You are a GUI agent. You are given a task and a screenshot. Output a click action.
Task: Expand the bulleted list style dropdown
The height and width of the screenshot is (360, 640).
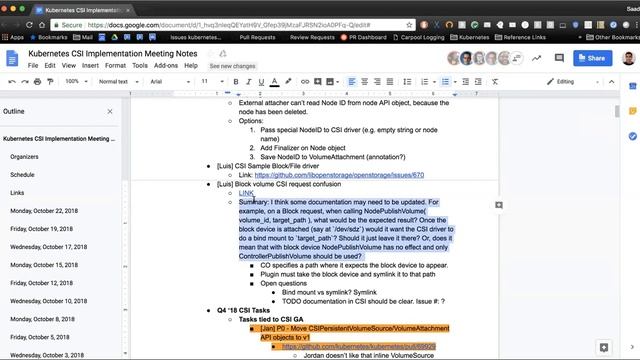[455, 82]
